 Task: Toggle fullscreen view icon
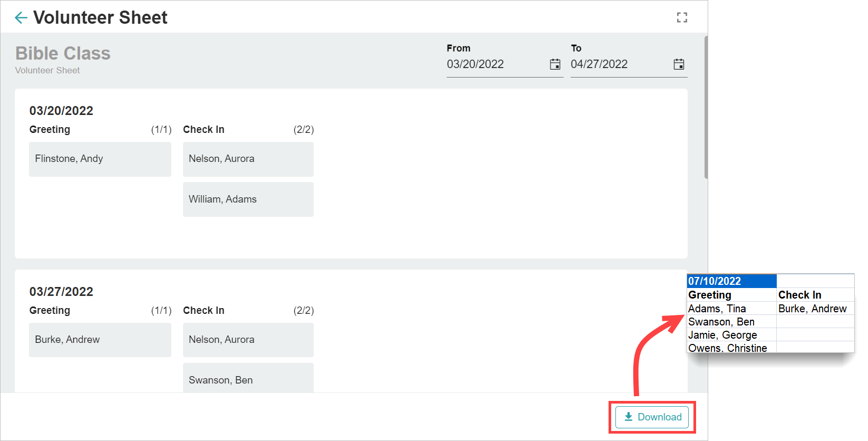point(682,17)
